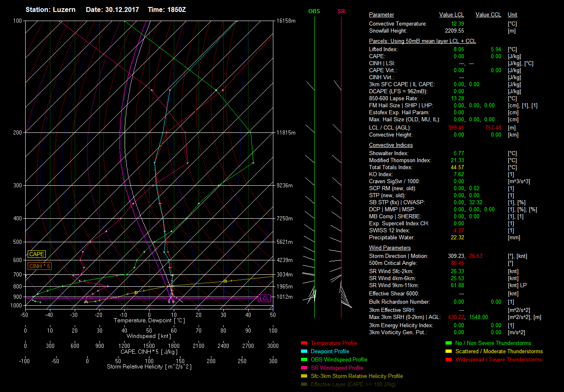Select the magenta LCL marker on the diagram
Viewport: 564px width, 392px height.
(x=264, y=298)
